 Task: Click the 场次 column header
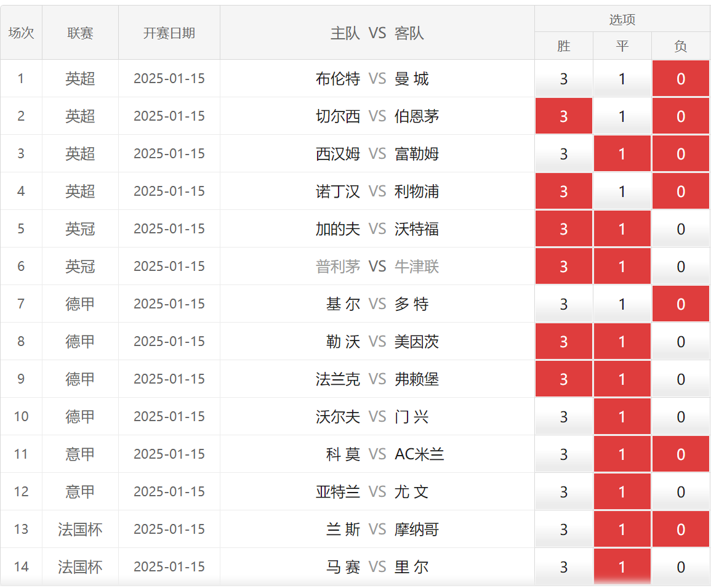tap(22, 33)
